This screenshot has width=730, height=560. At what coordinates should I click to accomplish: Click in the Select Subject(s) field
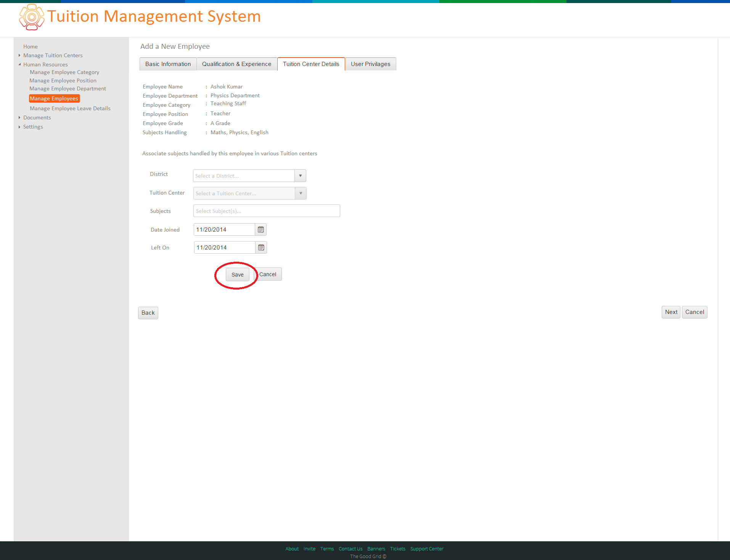point(267,211)
